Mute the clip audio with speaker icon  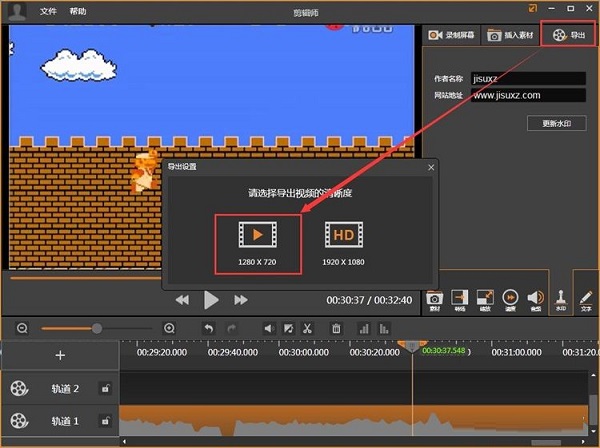tap(269, 329)
